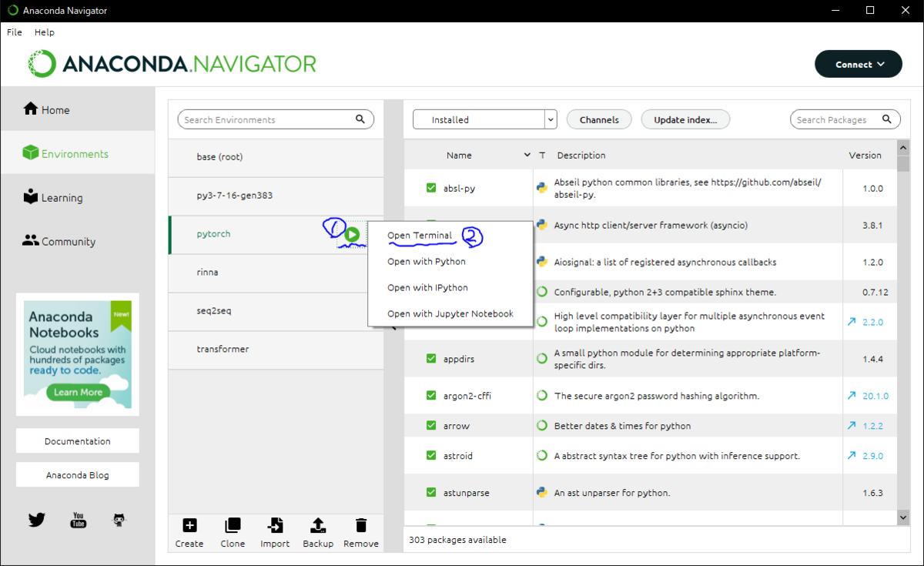Select the py3-7-16-gen383 environment
Screen dimensions: 924x566
[x=276, y=196]
